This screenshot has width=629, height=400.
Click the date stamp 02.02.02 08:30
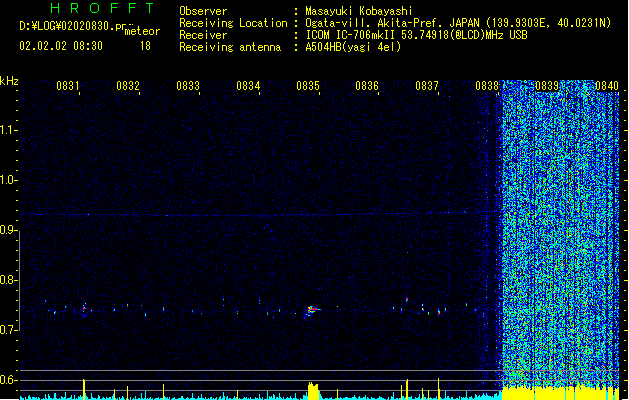click(61, 46)
